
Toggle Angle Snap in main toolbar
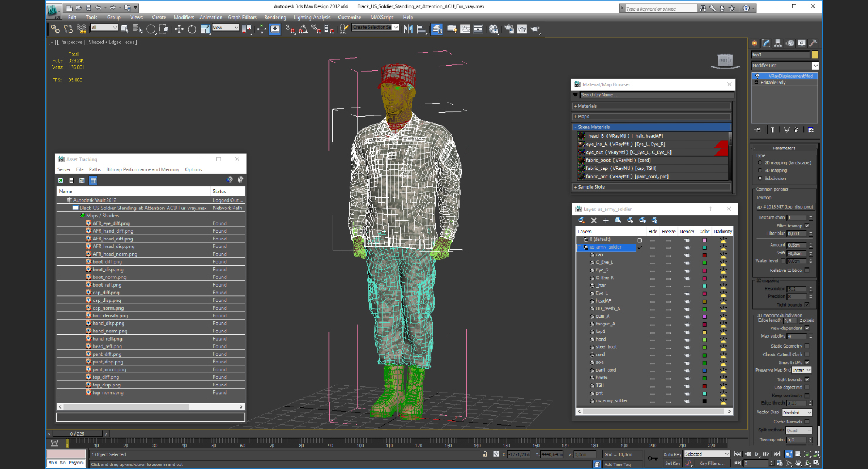point(303,29)
